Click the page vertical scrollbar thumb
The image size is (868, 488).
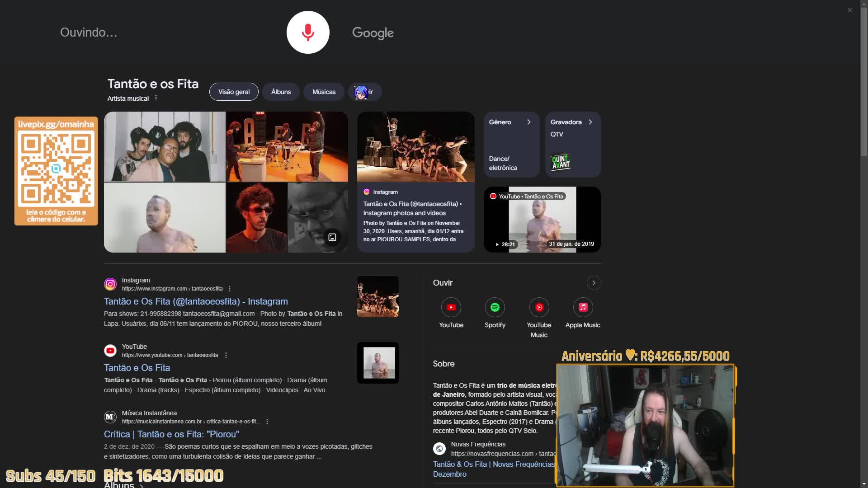click(864, 81)
